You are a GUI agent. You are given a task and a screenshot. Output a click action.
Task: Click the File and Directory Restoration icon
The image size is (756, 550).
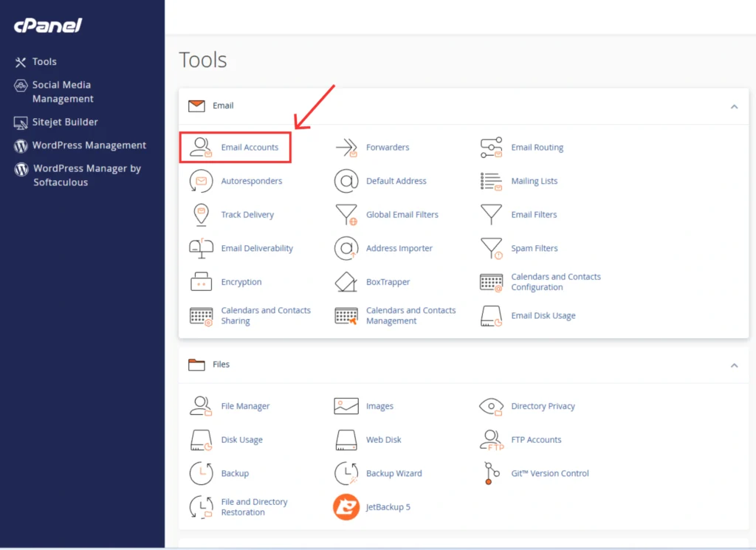click(201, 507)
